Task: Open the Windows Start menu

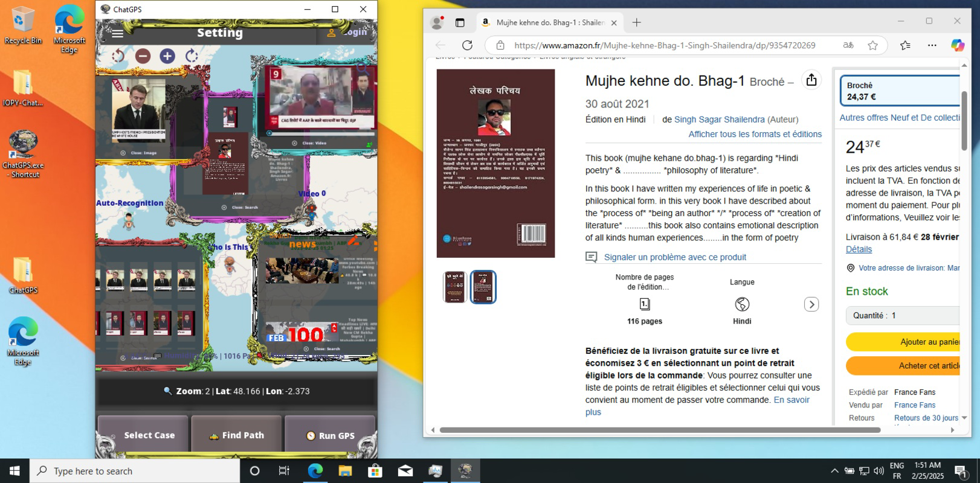Action: (x=15, y=471)
